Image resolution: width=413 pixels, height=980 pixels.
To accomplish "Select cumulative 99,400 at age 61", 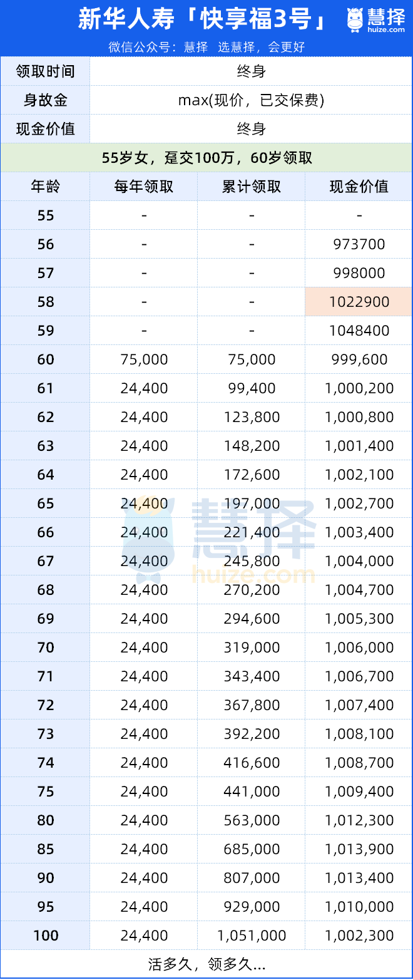I will [x=252, y=388].
